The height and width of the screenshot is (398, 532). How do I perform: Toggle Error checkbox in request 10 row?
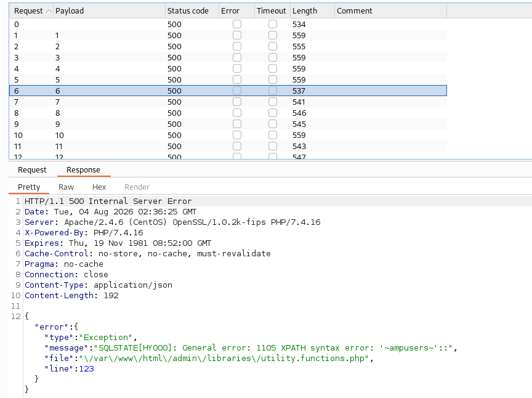click(x=237, y=135)
